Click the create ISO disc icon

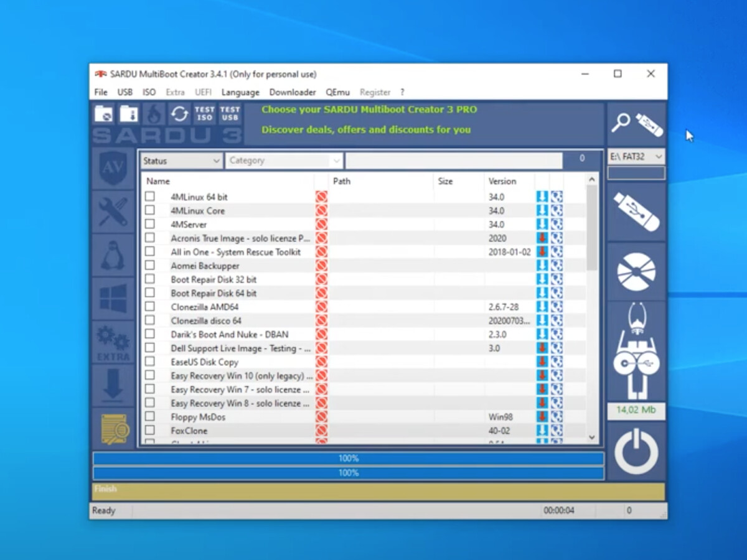pos(636,272)
